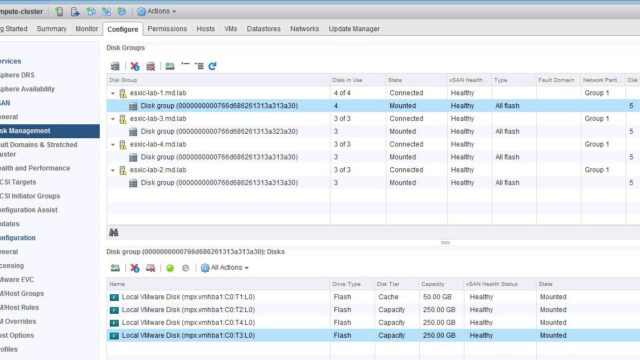
Task: Select the disk group under esxic-lab-4.md.lab
Action: click(373, 157)
